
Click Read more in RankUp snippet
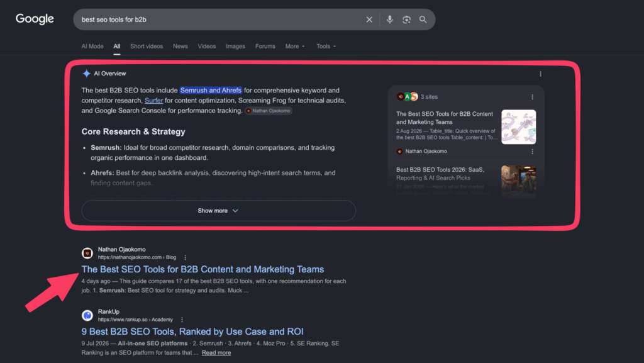pos(216,353)
